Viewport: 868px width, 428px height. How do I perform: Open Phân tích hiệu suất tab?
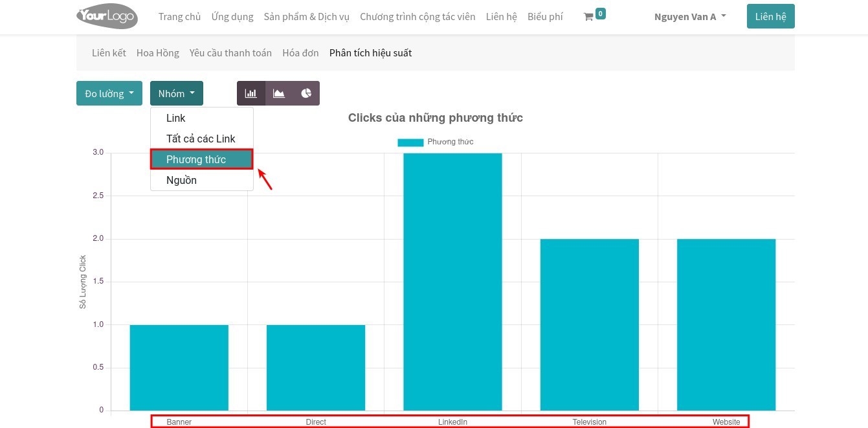point(370,53)
